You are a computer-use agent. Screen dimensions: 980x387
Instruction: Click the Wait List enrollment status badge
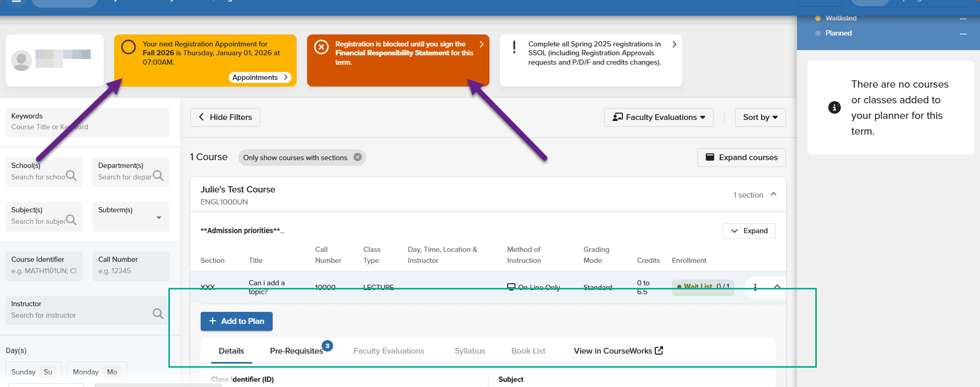coord(703,286)
